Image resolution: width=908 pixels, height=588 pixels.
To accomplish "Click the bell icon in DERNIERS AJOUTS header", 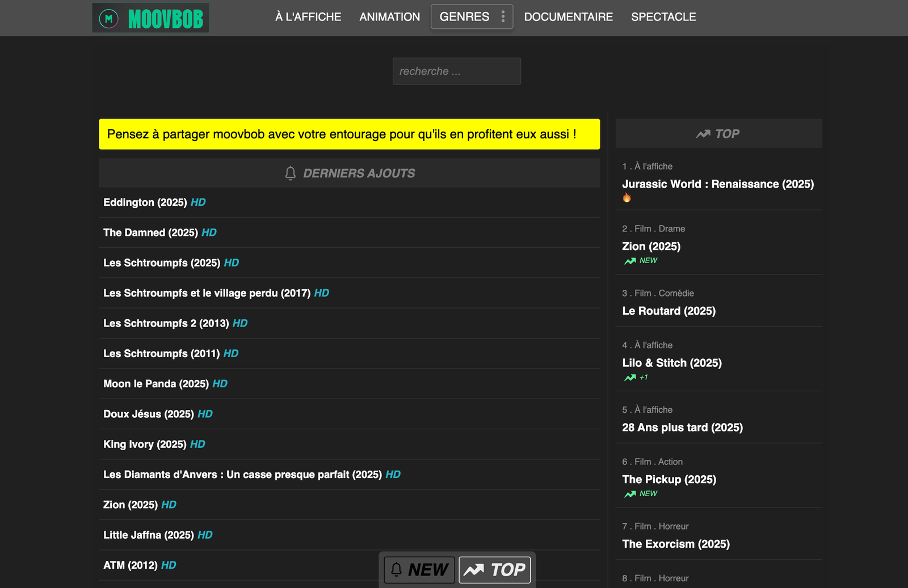I will click(291, 173).
